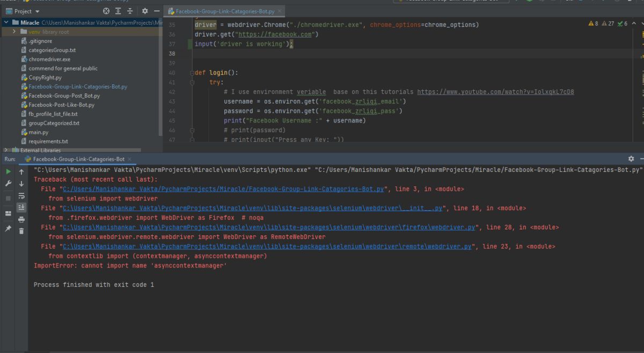Open main.py from Project tree
Image resolution: width=644 pixels, height=353 pixels.
(x=38, y=132)
